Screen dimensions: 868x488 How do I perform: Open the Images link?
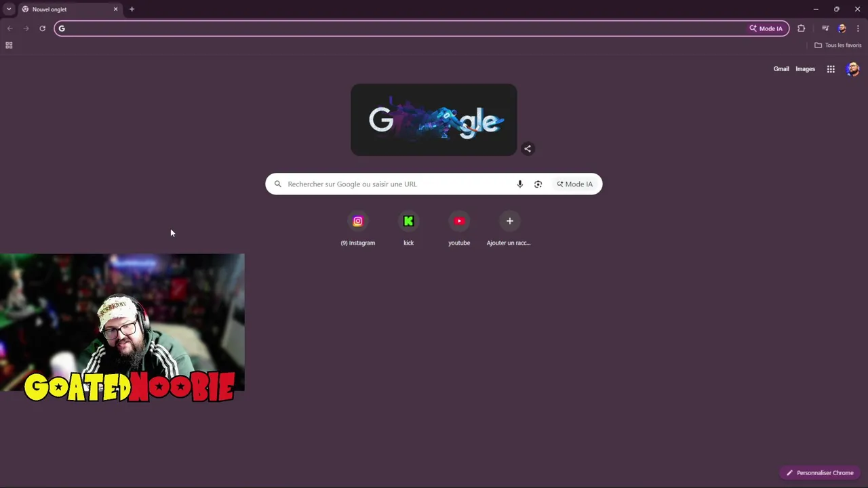point(805,69)
